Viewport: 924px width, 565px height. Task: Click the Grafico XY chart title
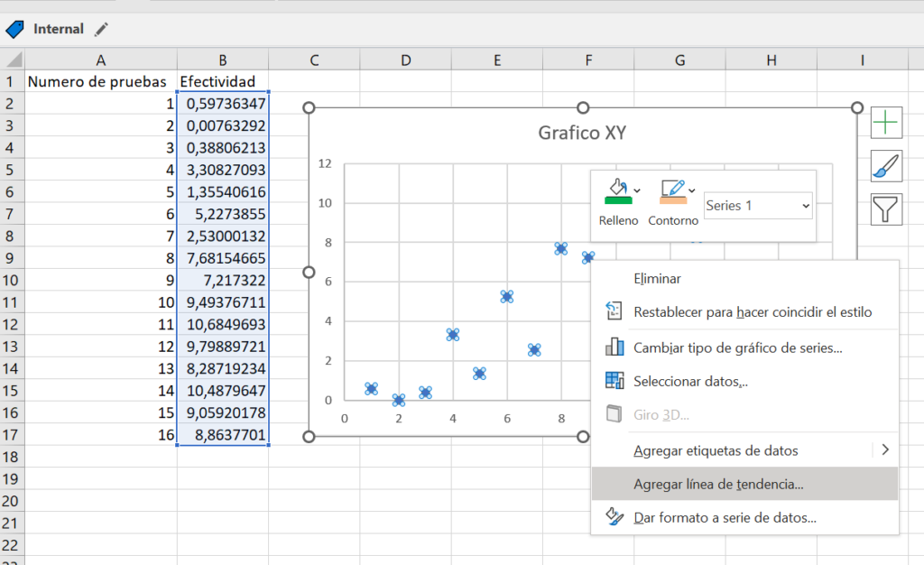(582, 133)
